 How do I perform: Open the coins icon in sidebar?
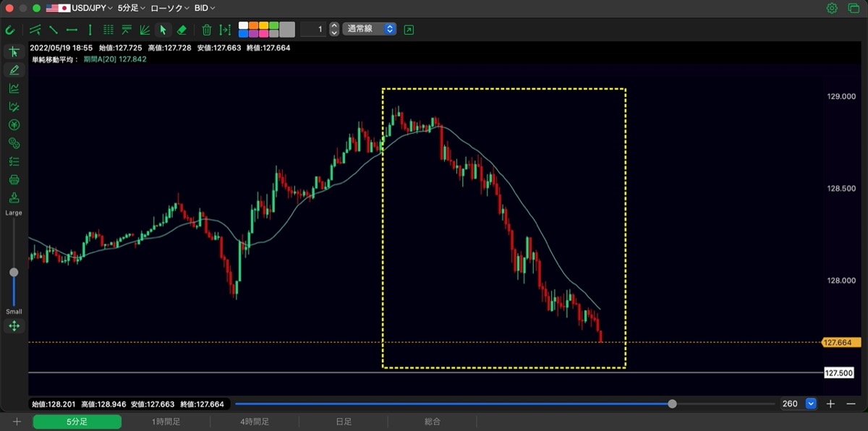coord(14,143)
